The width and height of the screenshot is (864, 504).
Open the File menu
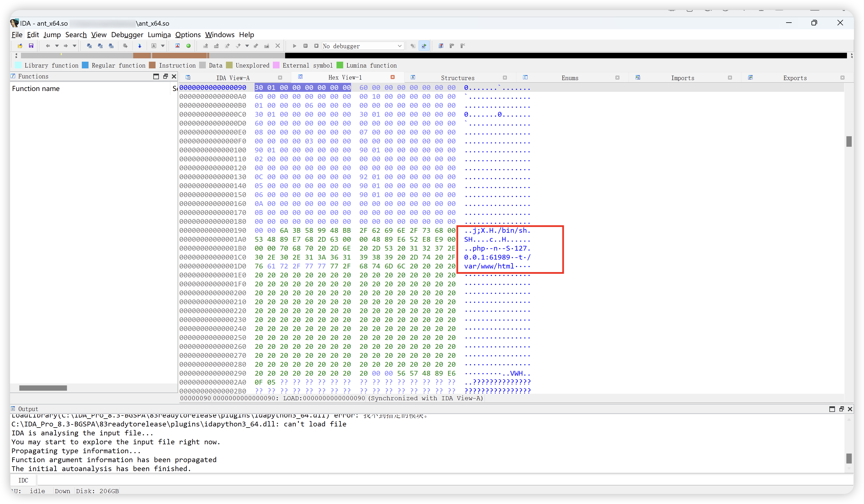(x=17, y=35)
